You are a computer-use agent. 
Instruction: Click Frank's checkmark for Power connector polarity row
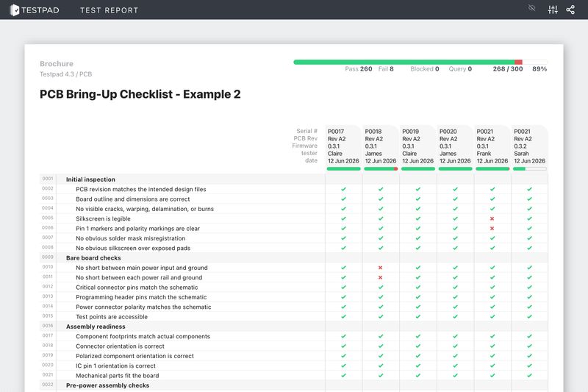coord(492,307)
